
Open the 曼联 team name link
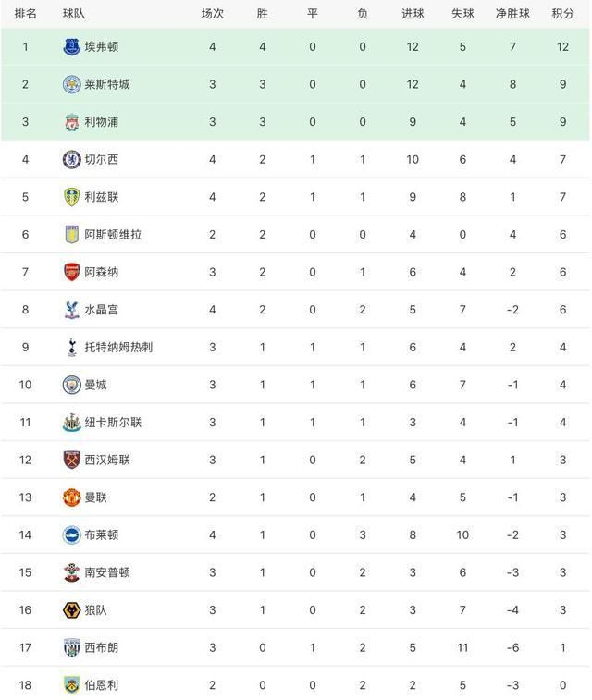(95, 497)
